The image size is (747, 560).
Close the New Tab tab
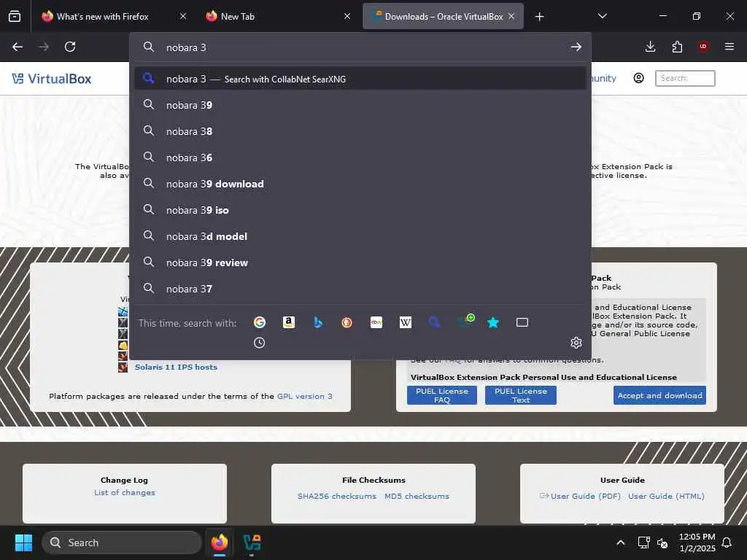pos(347,16)
